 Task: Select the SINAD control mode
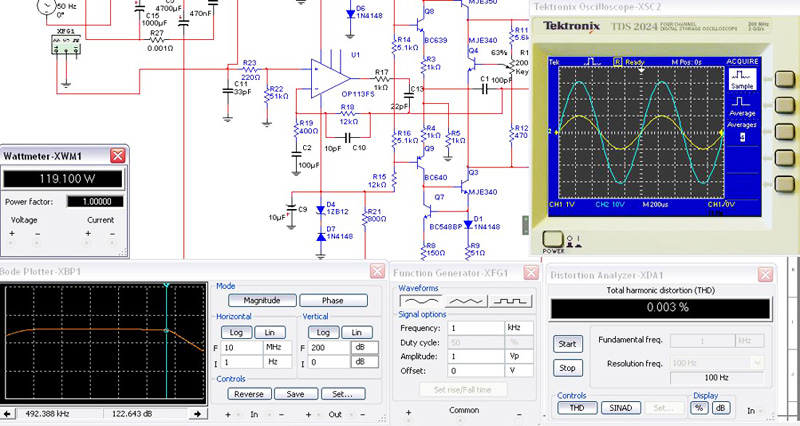point(619,407)
